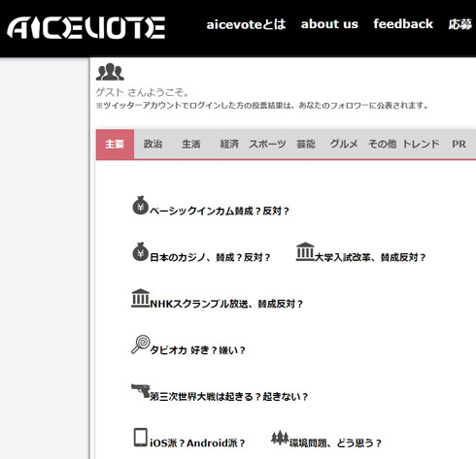The width and height of the screenshot is (476, 459).
Task: Select the 主要 tab
Action: 115,144
